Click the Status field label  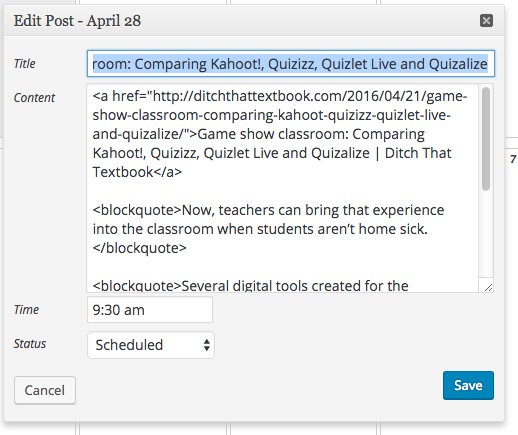click(x=30, y=344)
